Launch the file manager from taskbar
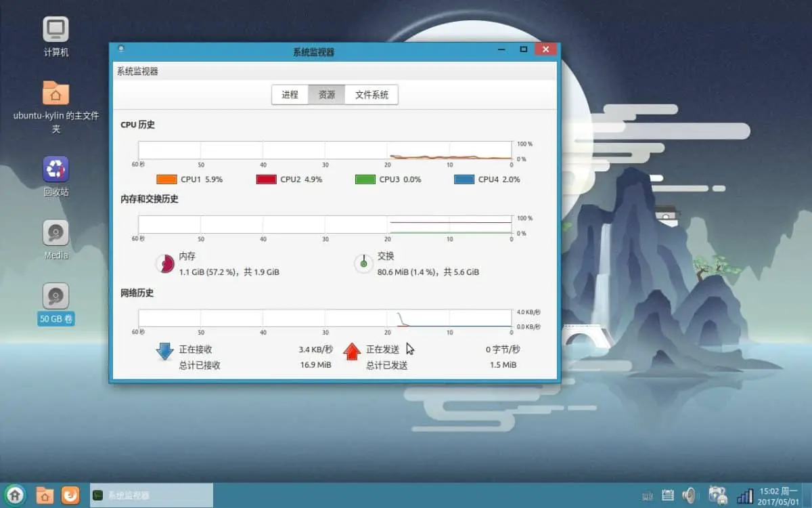 click(45, 495)
